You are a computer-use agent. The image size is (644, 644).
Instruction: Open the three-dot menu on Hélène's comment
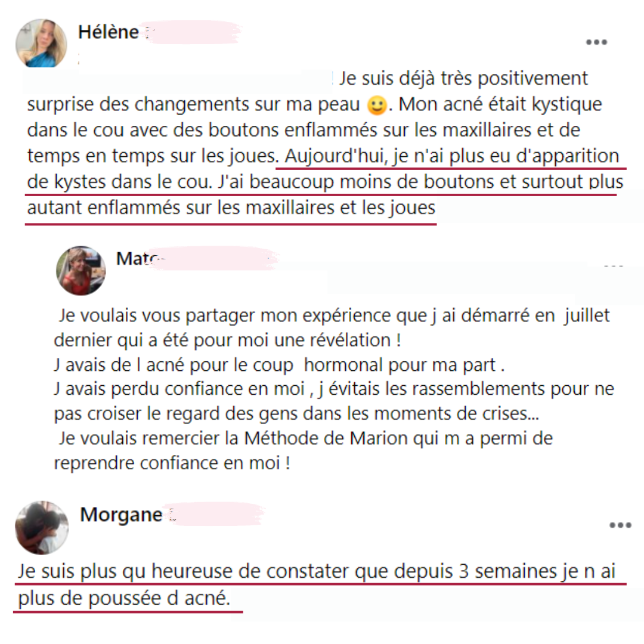(x=596, y=42)
